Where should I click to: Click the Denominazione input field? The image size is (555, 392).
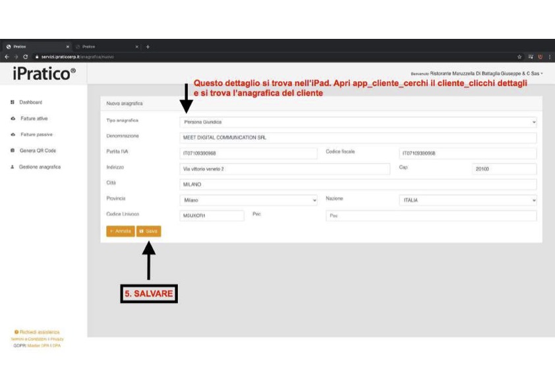tap(358, 138)
